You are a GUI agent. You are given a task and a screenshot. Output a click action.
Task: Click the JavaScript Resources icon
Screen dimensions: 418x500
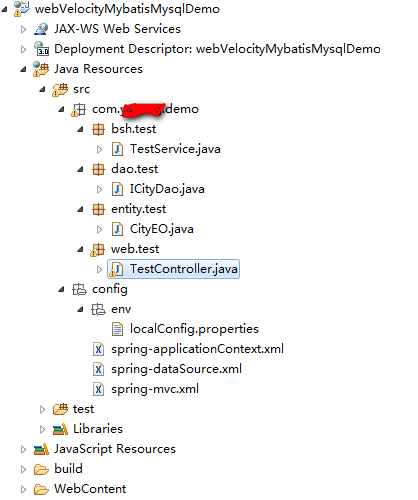click(41, 449)
